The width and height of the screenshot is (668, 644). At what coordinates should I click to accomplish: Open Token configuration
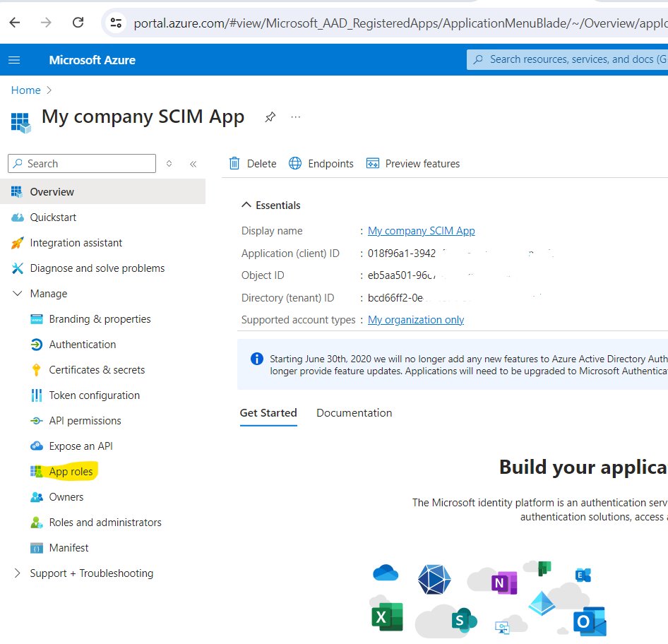[x=94, y=395]
